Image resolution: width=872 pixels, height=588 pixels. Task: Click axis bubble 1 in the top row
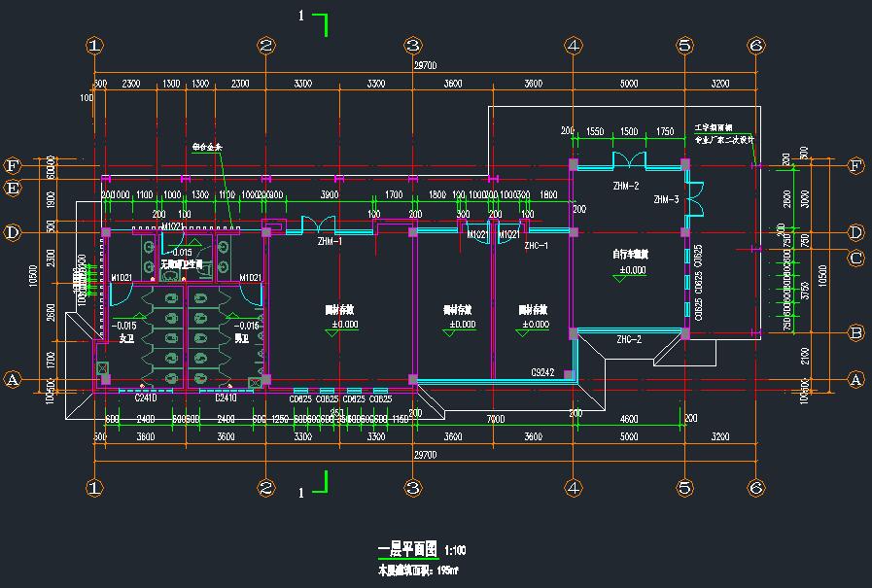tap(94, 45)
